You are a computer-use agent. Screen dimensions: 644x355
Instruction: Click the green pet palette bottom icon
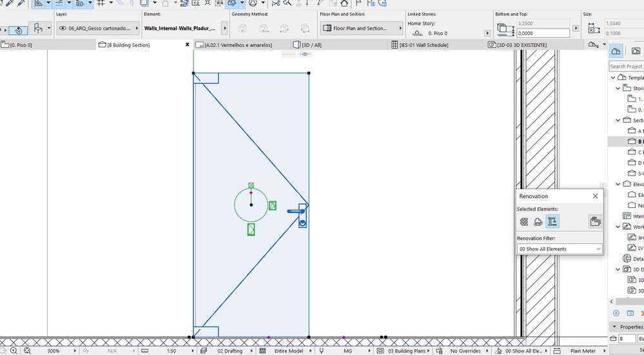pyautogui.click(x=251, y=230)
